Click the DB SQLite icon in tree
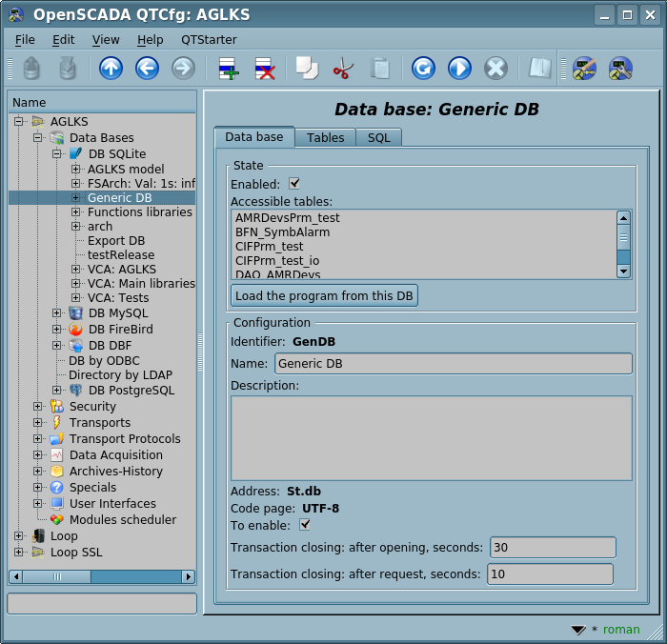Image resolution: width=667 pixels, height=644 pixels. (x=76, y=153)
